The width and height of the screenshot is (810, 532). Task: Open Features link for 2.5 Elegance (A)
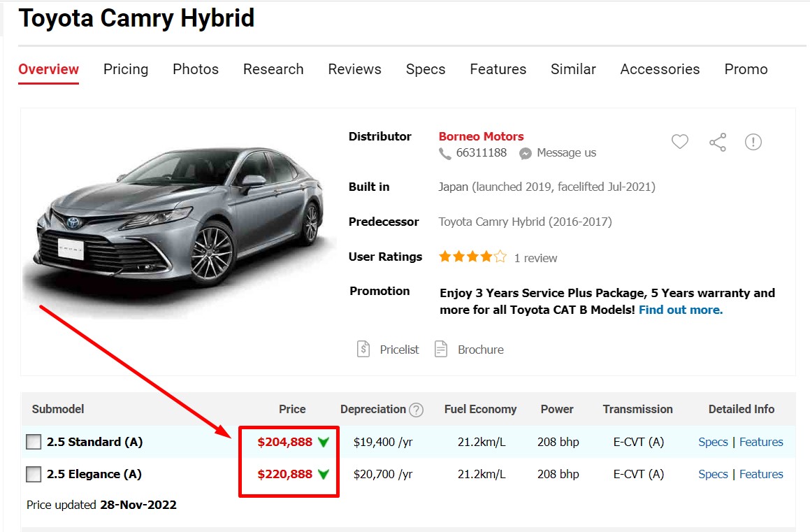pos(761,474)
